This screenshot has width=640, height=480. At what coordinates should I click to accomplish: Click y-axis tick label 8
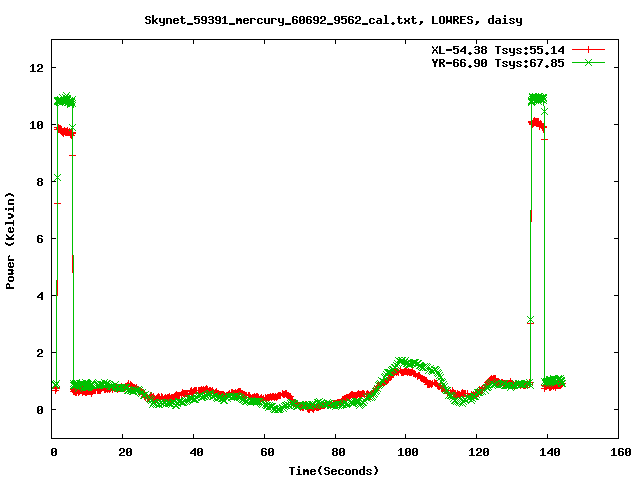point(40,182)
